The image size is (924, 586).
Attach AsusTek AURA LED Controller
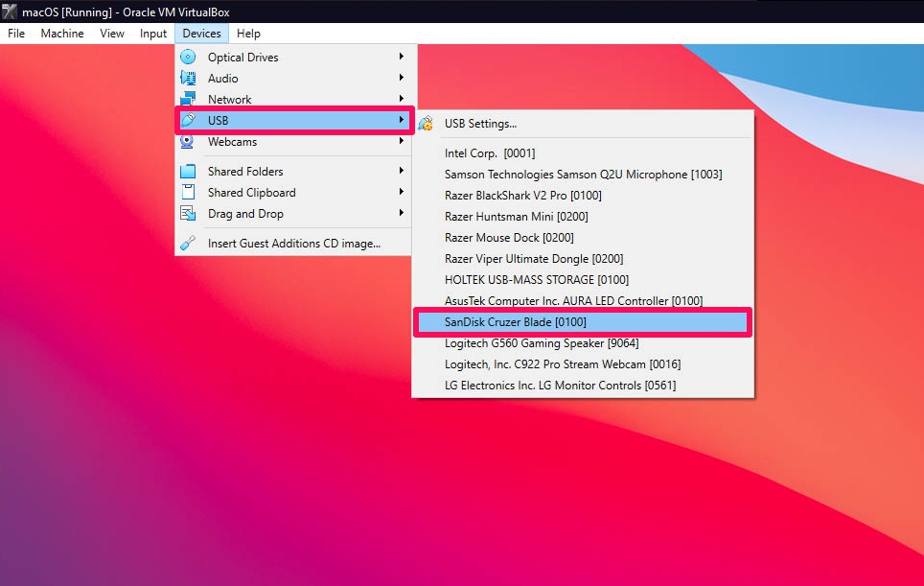click(582, 300)
